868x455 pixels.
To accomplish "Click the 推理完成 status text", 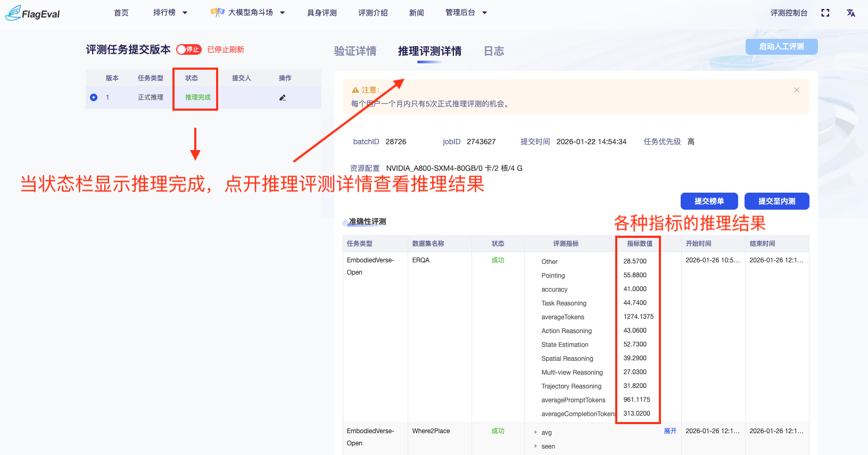I will click(198, 97).
